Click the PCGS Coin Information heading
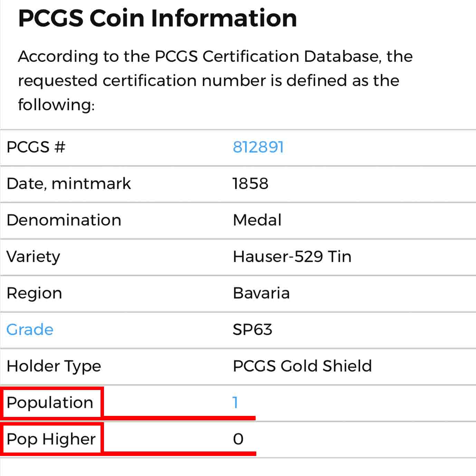This screenshot has height=476, width=476. 158,18
